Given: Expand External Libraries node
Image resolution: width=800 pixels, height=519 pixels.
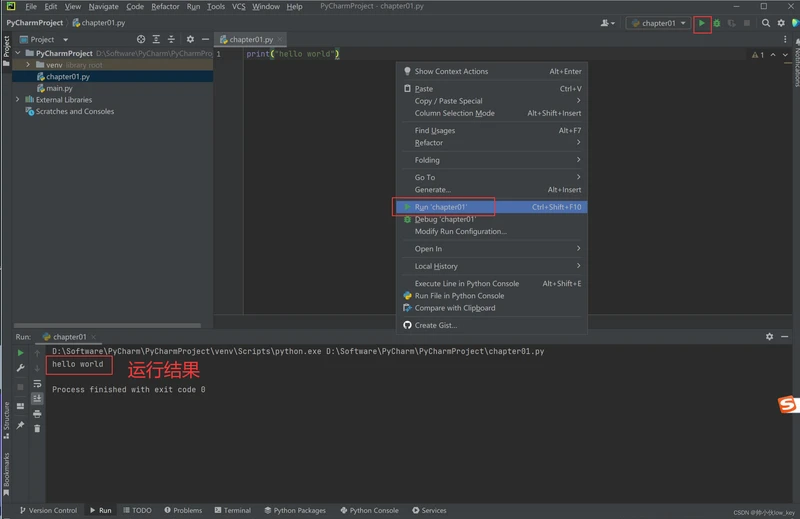Looking at the screenshot, I should click(x=18, y=100).
